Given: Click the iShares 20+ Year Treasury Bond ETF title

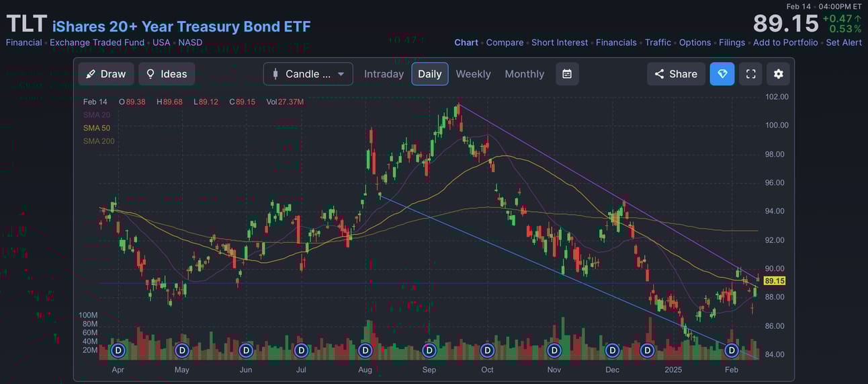Looking at the screenshot, I should pyautogui.click(x=181, y=26).
